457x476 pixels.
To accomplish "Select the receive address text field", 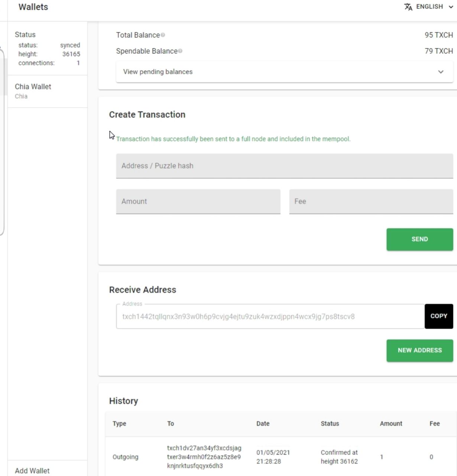I will (x=270, y=316).
